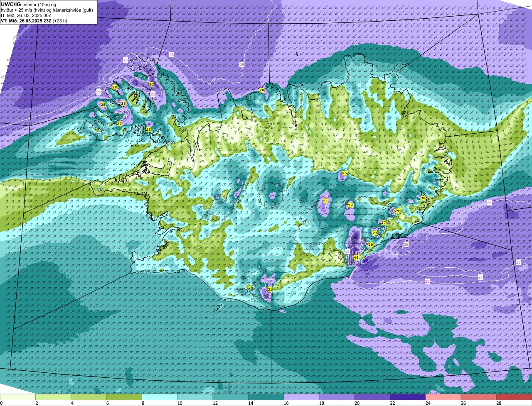
Task: Click legend scale number 16
Action: tap(285, 403)
